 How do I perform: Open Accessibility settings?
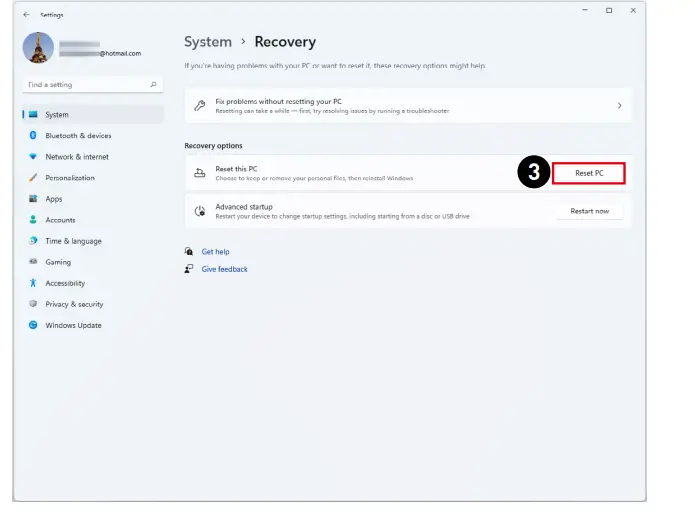click(x=93, y=283)
